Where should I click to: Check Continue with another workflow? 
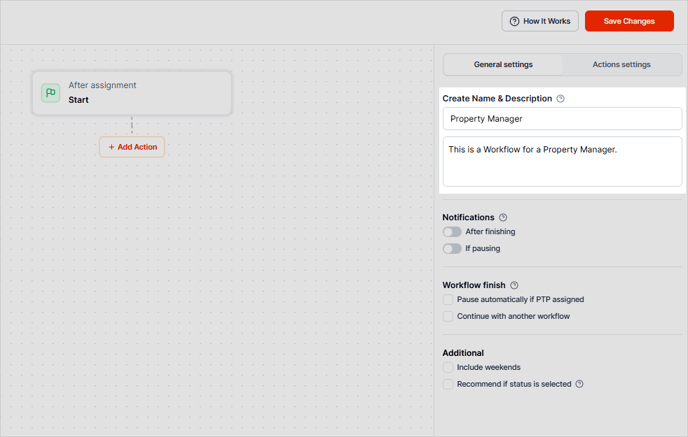(x=448, y=316)
